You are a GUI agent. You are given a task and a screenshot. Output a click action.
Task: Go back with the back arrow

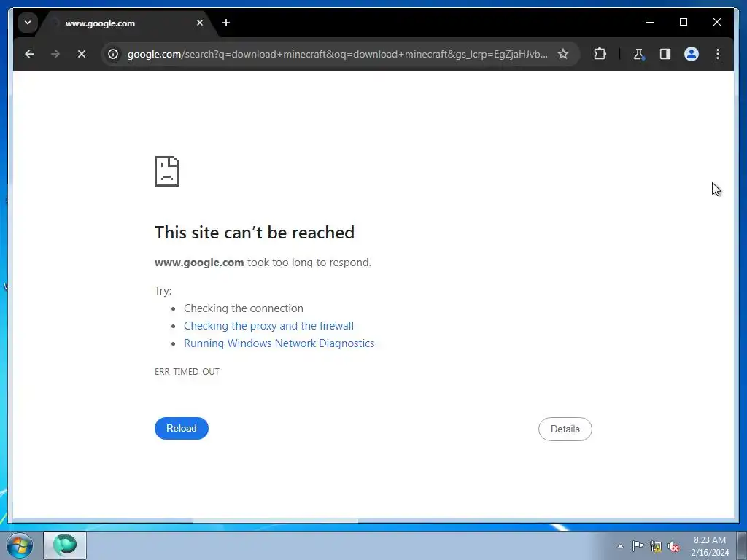point(29,54)
